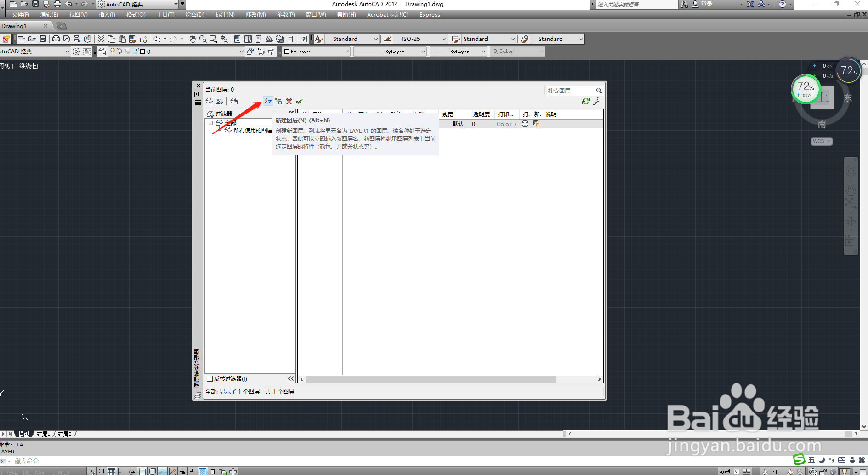Collapse the 全部 filter tree node
Viewport: 868px width, 475px height.
pos(210,123)
